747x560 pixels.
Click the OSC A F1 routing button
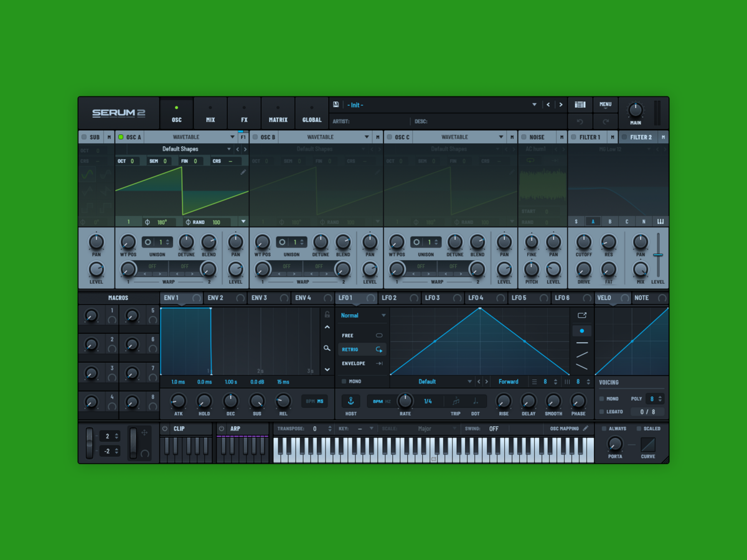click(243, 137)
